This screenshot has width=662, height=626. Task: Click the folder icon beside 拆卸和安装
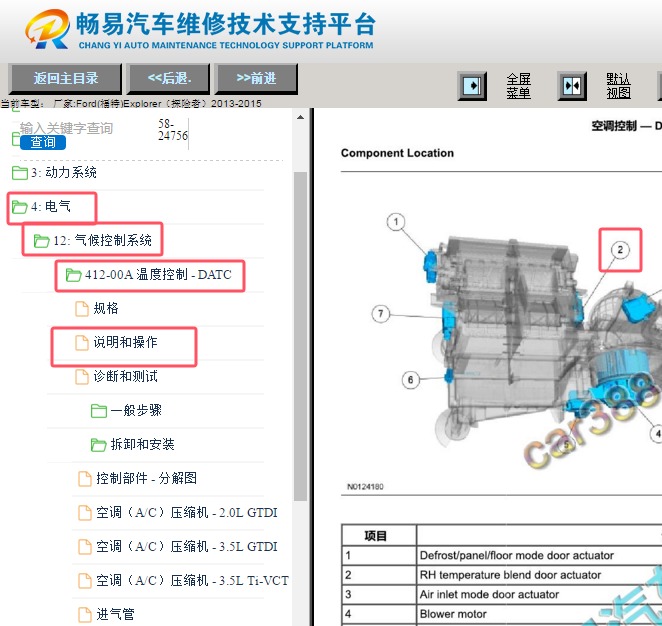pyautogui.click(x=99, y=445)
